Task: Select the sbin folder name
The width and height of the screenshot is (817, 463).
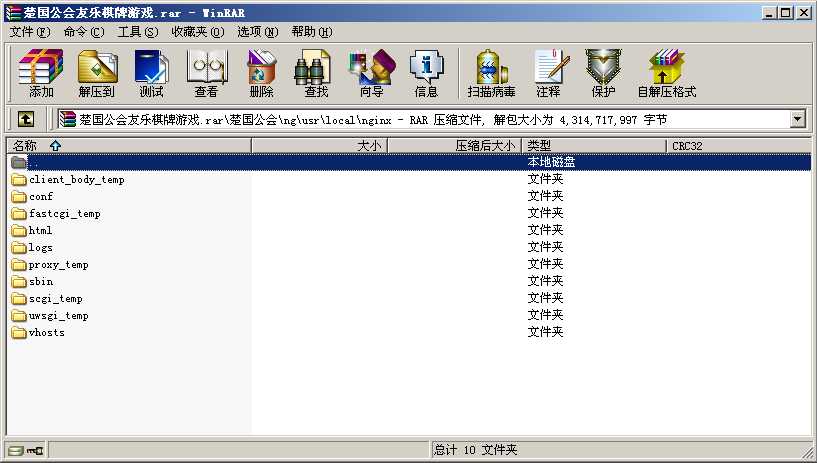Action: coord(41,282)
